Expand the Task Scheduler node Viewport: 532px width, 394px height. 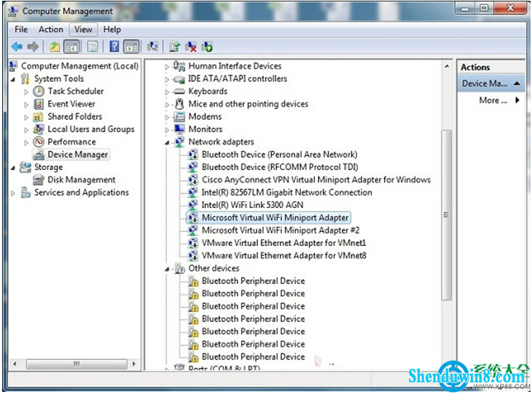[x=26, y=92]
